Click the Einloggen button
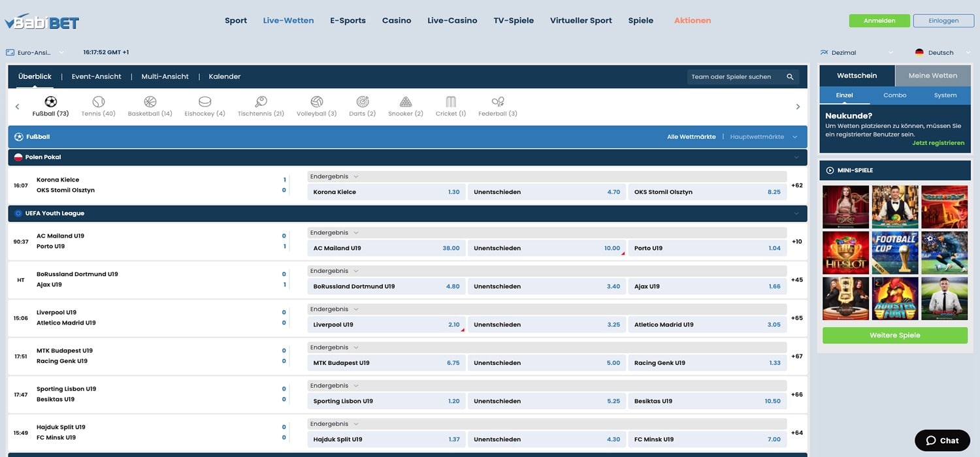This screenshot has width=980, height=457. pos(943,21)
